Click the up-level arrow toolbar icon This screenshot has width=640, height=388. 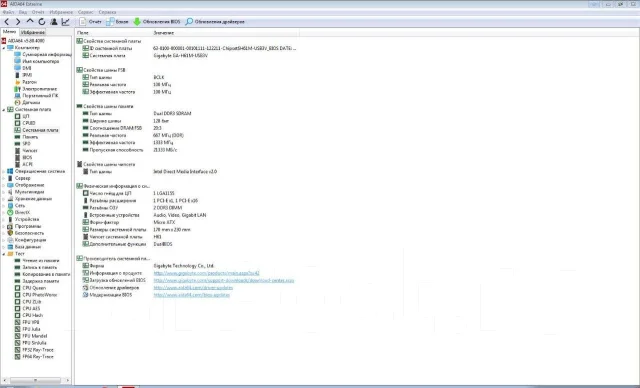pos(30,21)
